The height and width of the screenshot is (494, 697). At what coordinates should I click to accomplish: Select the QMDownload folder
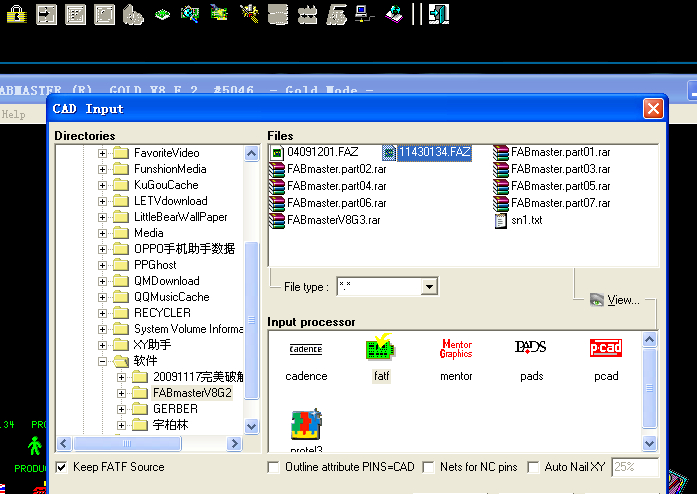[x=167, y=281]
